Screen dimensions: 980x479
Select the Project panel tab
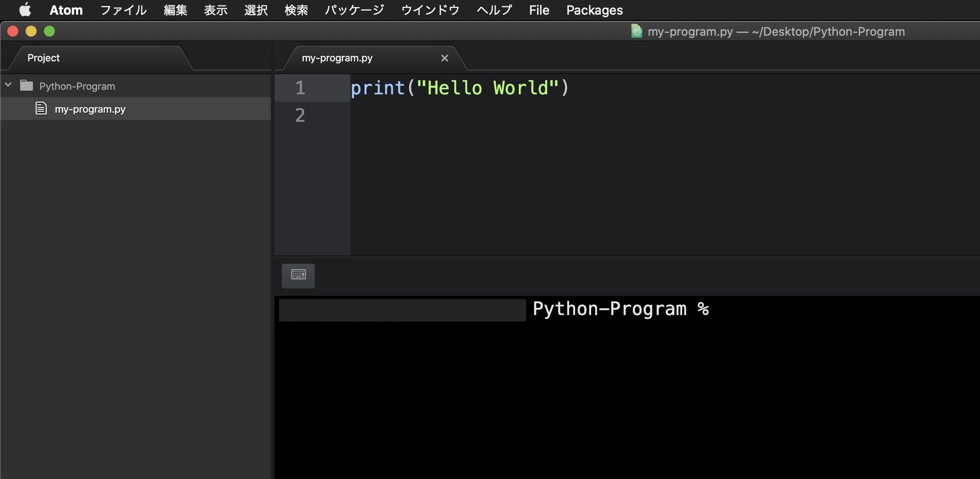coord(43,58)
